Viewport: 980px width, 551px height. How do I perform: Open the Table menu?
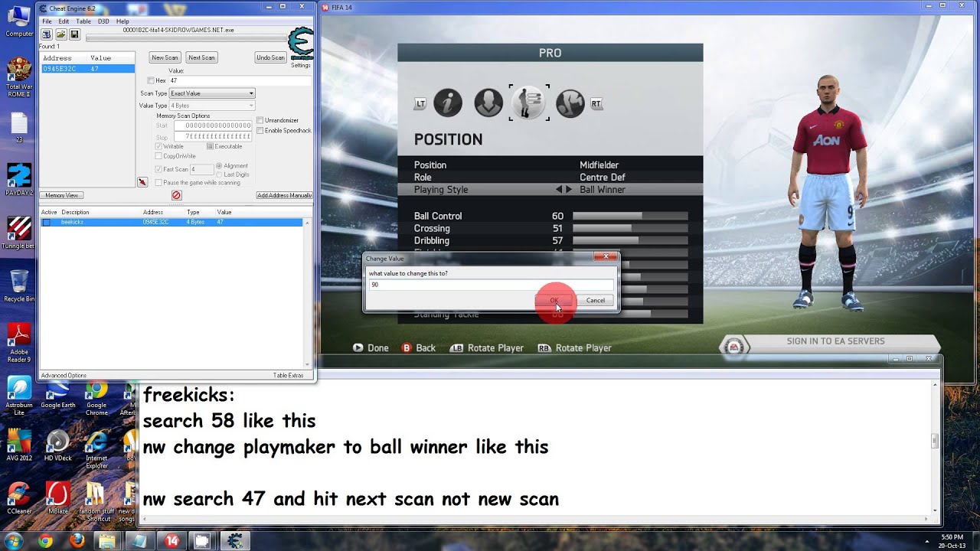pos(83,21)
